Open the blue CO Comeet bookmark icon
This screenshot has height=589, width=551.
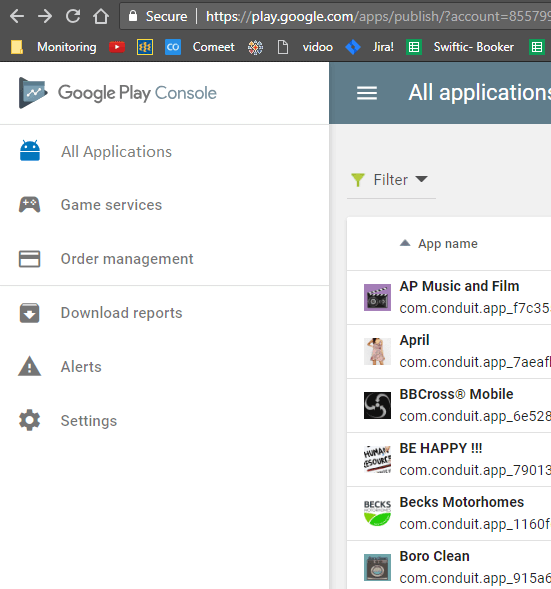coord(173,47)
